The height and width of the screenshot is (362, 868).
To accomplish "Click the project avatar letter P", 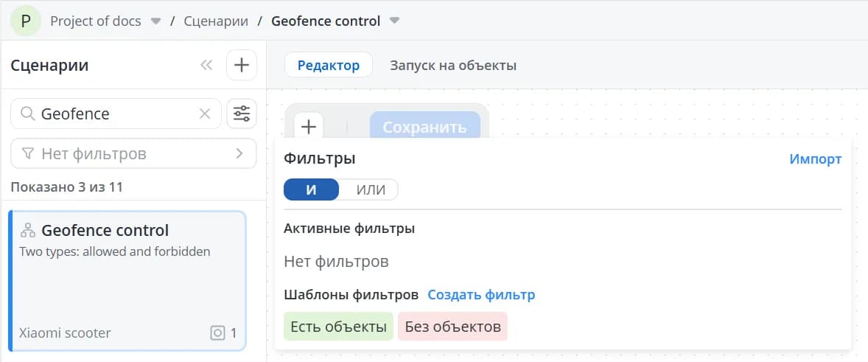I will pos(26,21).
